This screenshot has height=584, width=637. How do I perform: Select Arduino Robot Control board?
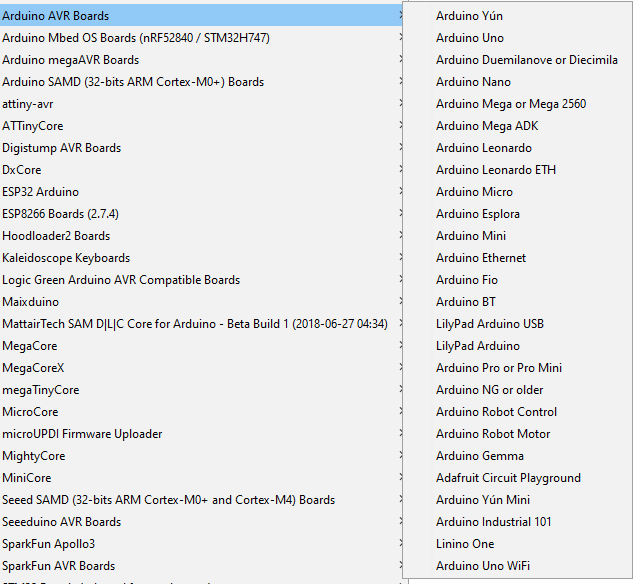coord(518,411)
